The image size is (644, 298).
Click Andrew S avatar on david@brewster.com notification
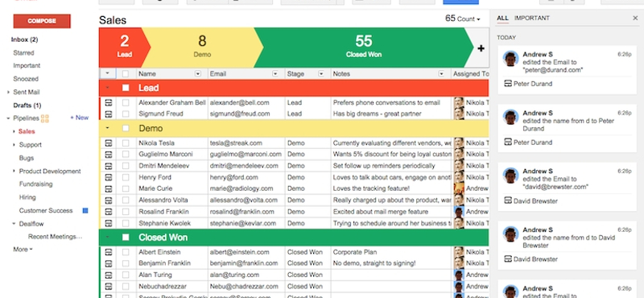pyautogui.click(x=510, y=176)
